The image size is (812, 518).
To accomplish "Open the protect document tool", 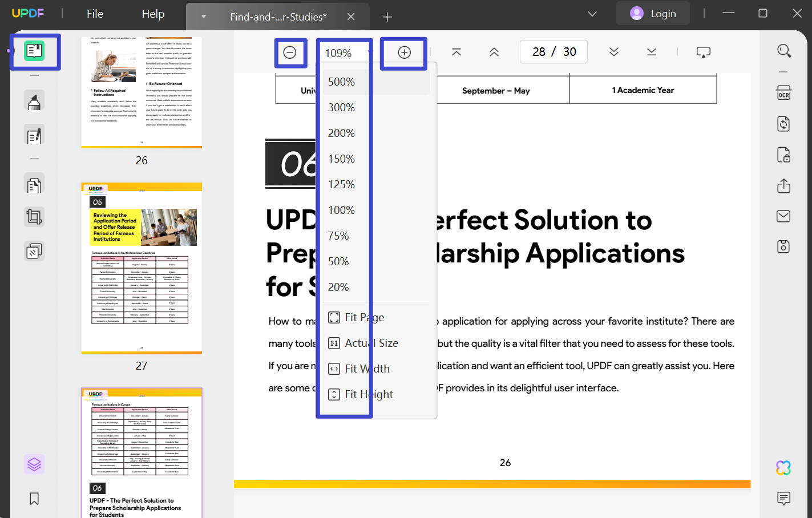I will click(x=783, y=155).
